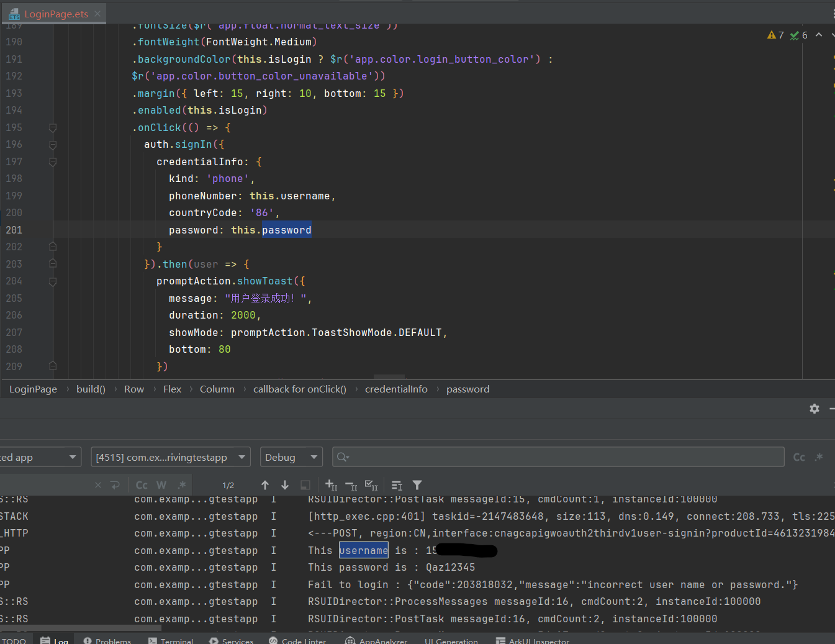Focus the log filter search field
Viewport: 835px width, 644px height.
558,457
